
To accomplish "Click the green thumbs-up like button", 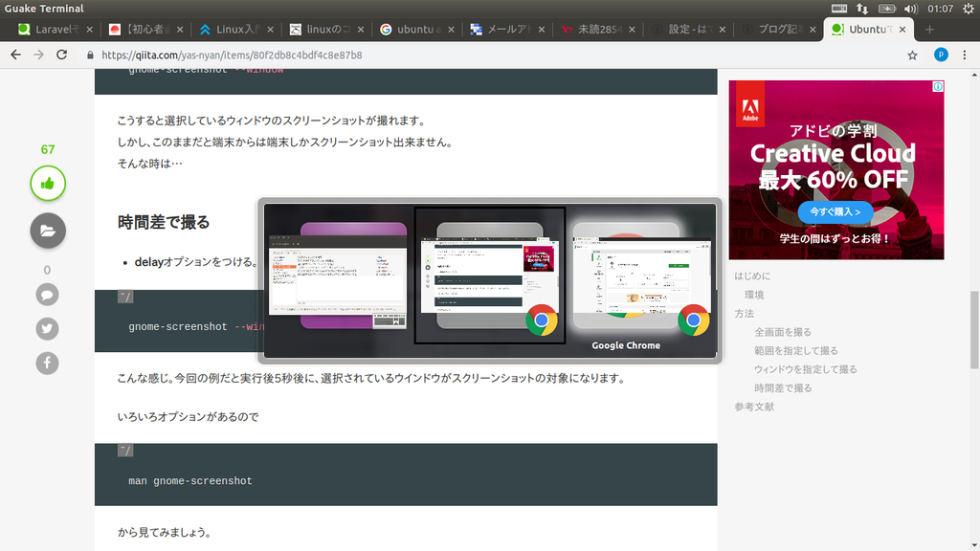I will point(48,183).
